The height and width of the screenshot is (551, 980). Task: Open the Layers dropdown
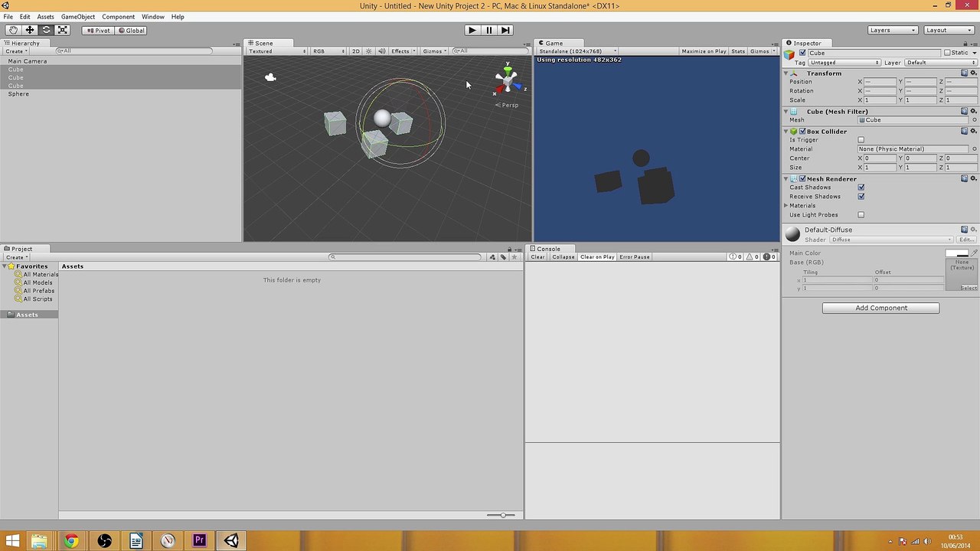point(893,30)
